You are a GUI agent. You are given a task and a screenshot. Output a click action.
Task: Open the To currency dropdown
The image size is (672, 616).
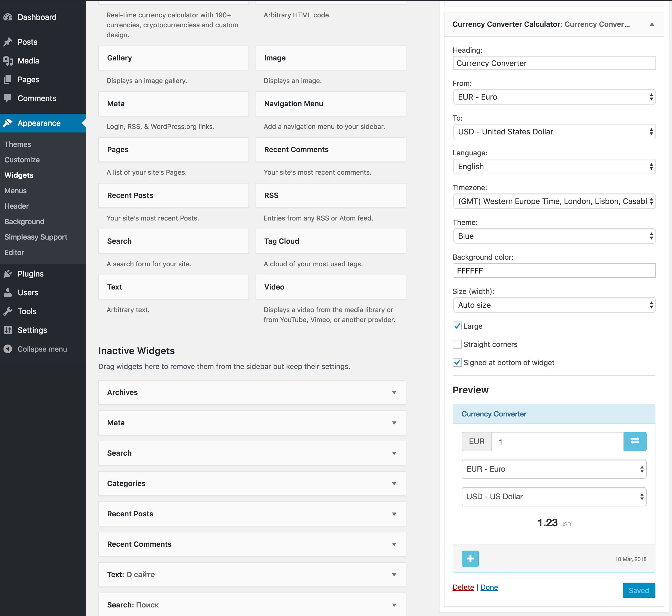pos(554,132)
